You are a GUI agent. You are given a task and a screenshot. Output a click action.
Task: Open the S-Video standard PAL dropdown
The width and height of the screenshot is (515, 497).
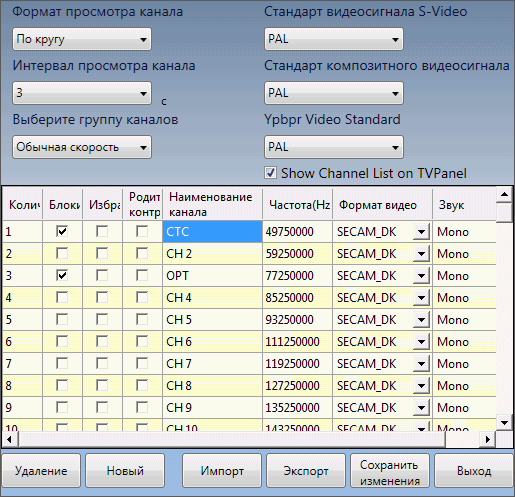point(334,39)
